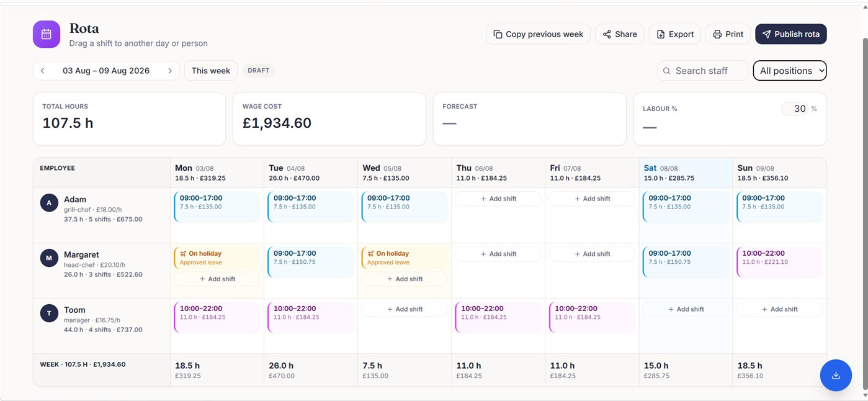Add shift for Margaret on Friday

[x=592, y=254]
